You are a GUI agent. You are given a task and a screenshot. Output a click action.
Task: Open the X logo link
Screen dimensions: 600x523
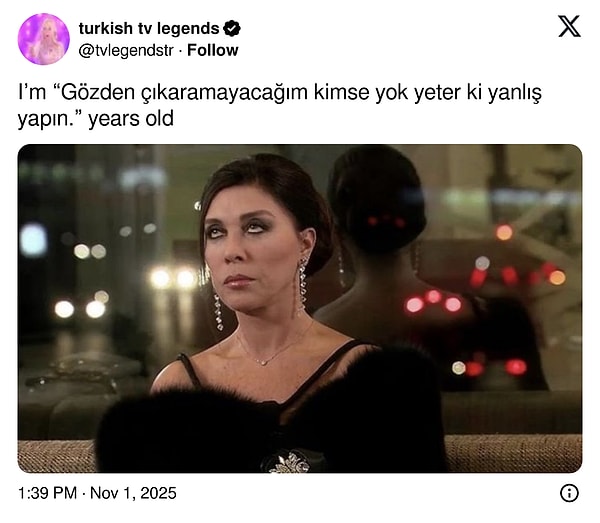569,26
